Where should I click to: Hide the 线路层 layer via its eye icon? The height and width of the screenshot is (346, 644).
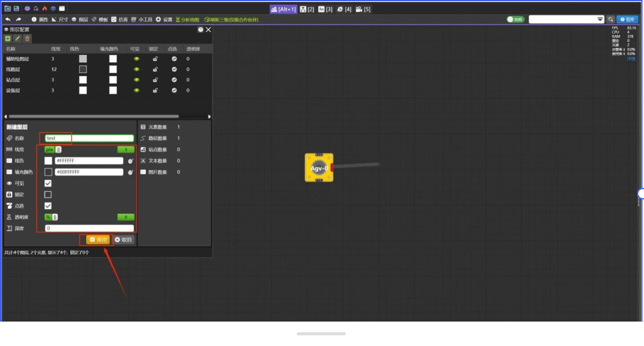coord(137,70)
